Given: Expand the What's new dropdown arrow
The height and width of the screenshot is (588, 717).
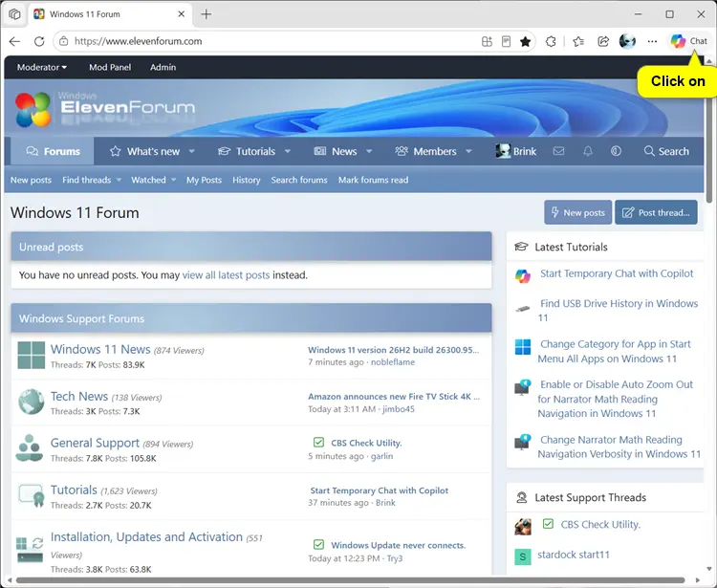Looking at the screenshot, I should [x=192, y=151].
